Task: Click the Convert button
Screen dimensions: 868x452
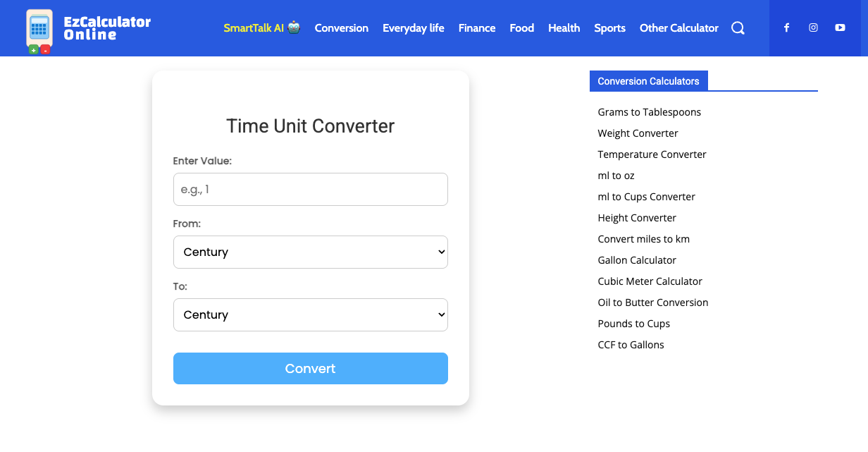Action: coord(311,368)
